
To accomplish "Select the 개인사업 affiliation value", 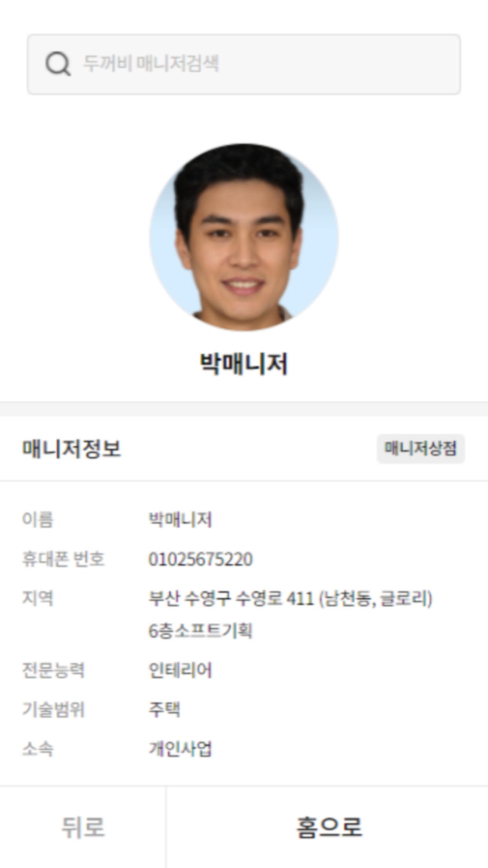I will tap(180, 748).
